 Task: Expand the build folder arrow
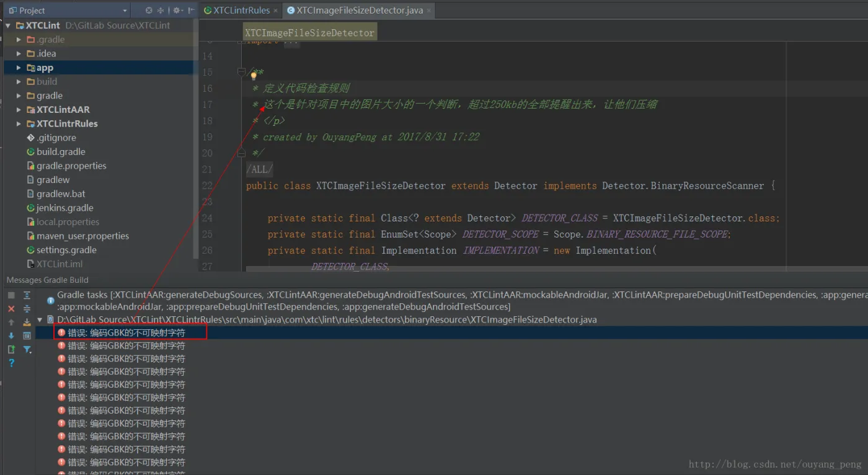tap(19, 82)
